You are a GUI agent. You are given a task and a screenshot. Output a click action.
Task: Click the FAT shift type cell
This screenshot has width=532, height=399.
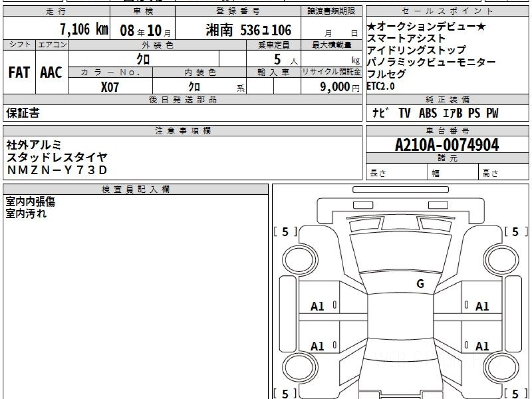click(19, 73)
